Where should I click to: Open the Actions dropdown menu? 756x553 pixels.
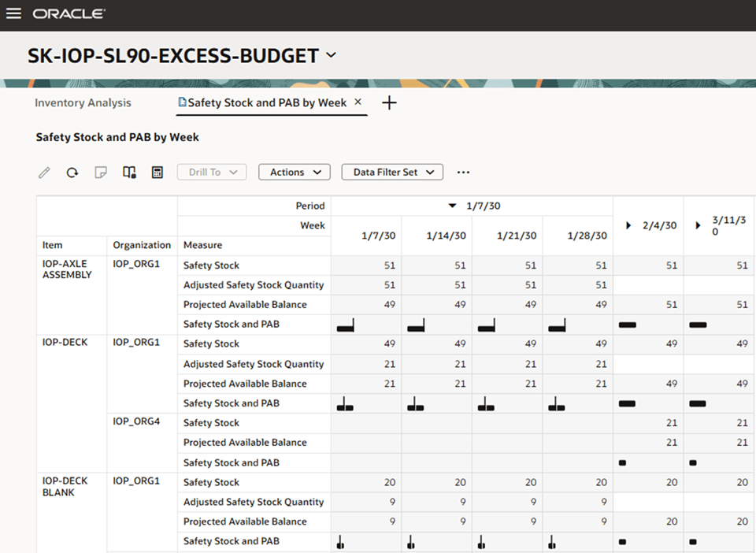click(294, 172)
